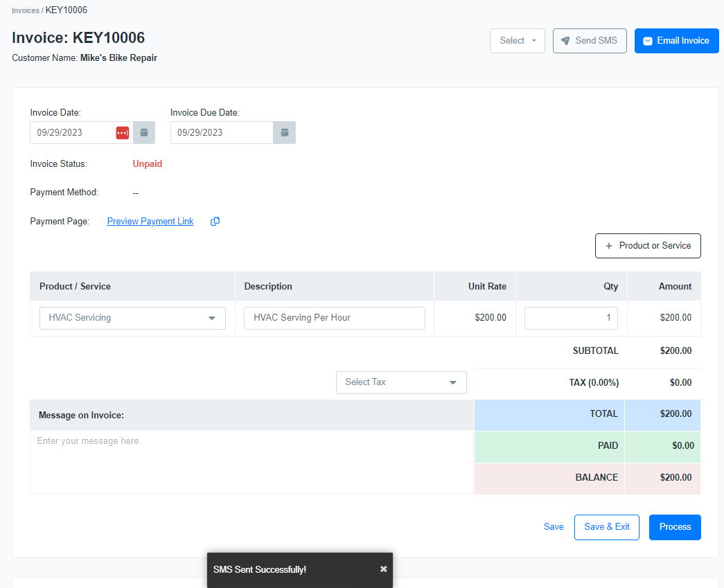The height and width of the screenshot is (588, 724).
Task: Click the TOTAL label in the blue row
Action: click(x=603, y=413)
